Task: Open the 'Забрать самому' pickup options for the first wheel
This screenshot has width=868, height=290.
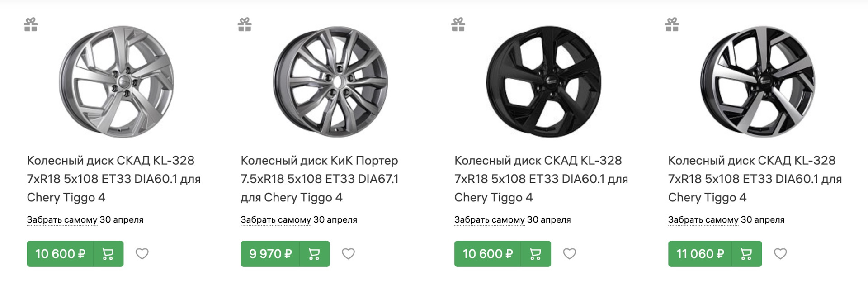Action: [x=62, y=220]
